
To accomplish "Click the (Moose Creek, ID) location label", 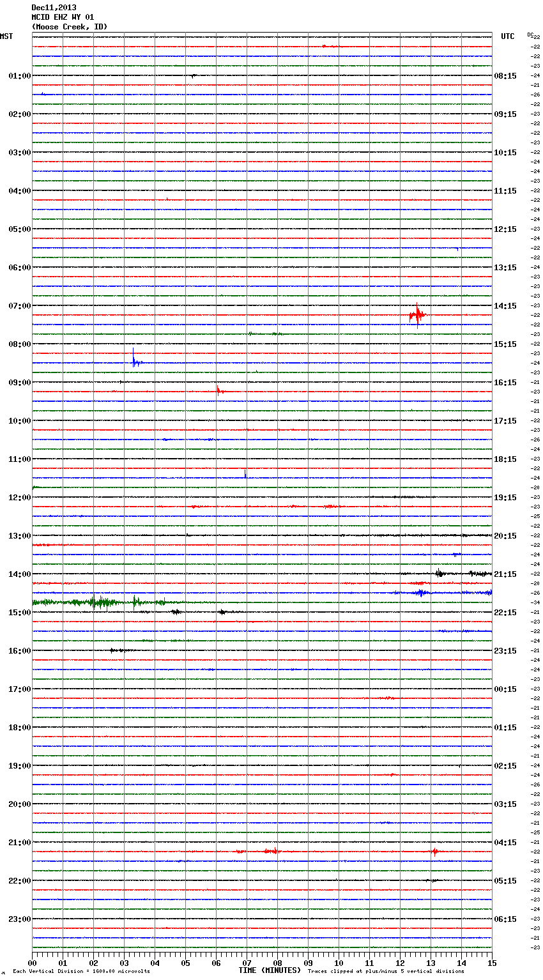I will [70, 27].
